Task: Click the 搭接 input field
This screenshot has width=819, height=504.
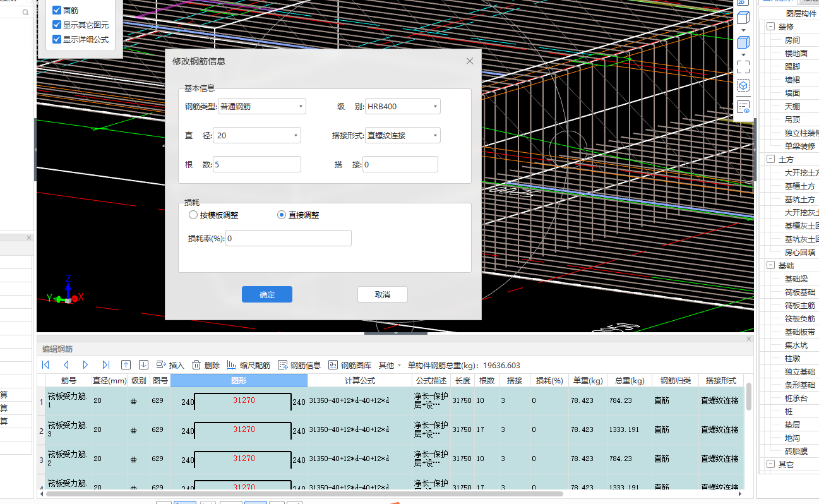Action: click(x=400, y=164)
